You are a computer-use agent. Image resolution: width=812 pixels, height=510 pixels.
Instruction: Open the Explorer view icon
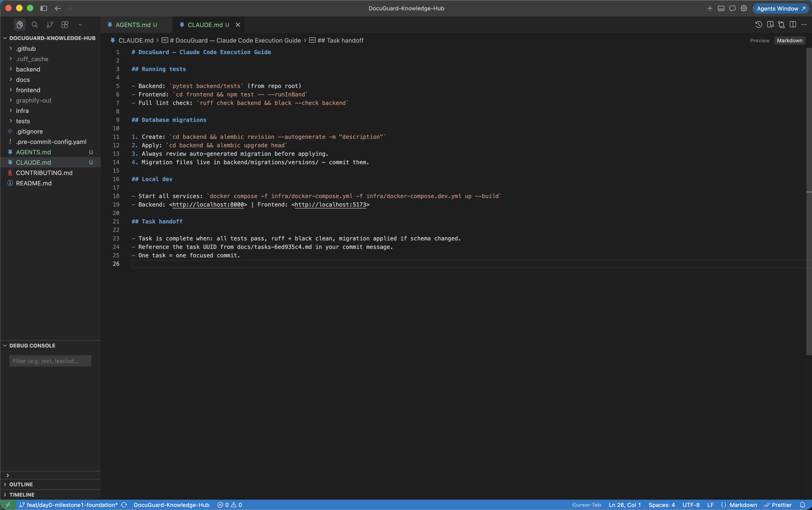tap(20, 25)
